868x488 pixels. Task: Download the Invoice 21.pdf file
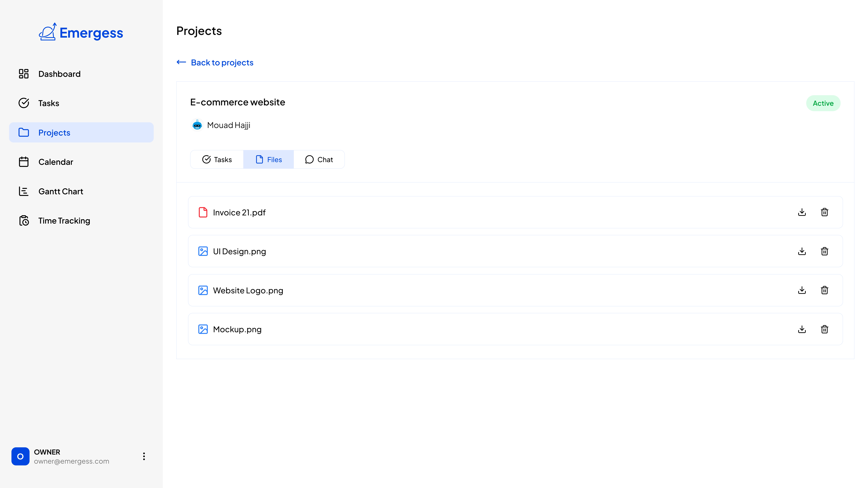[802, 212]
